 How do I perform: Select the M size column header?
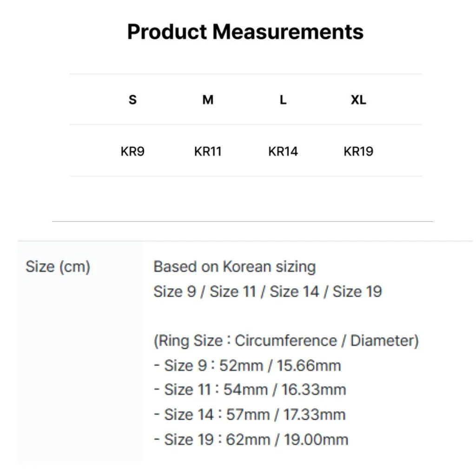(x=208, y=99)
